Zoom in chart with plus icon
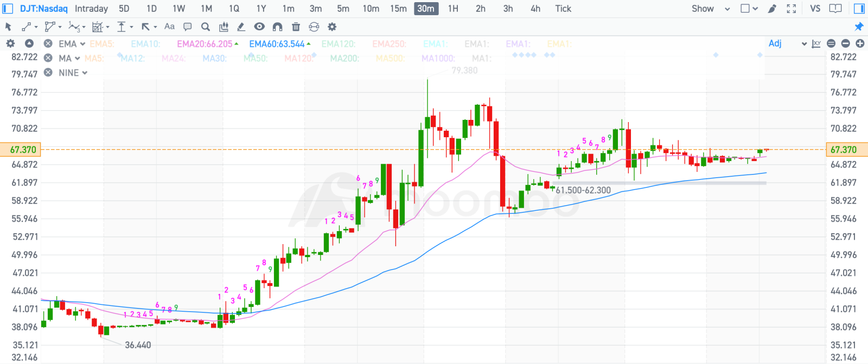 (x=860, y=43)
